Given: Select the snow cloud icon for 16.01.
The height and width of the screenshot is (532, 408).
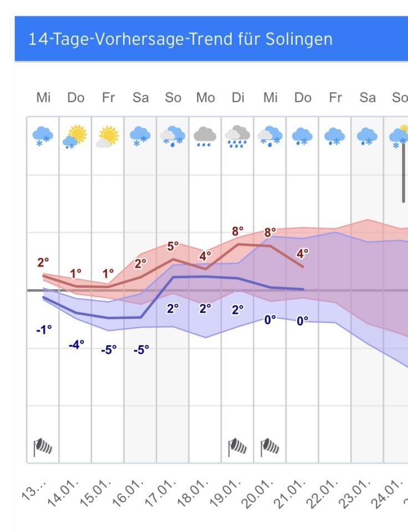Looking at the screenshot, I should pyautogui.click(x=140, y=136).
